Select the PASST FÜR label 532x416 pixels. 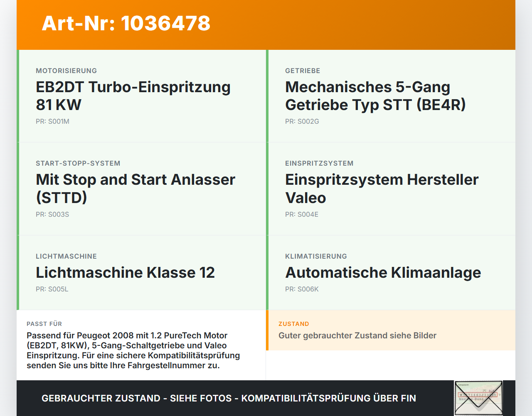pyautogui.click(x=44, y=324)
